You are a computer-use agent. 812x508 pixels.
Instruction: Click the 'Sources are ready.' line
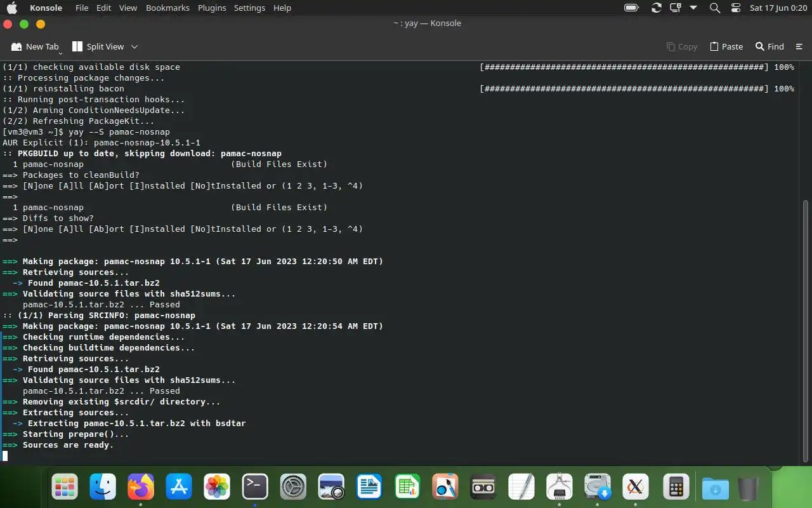[69, 444]
